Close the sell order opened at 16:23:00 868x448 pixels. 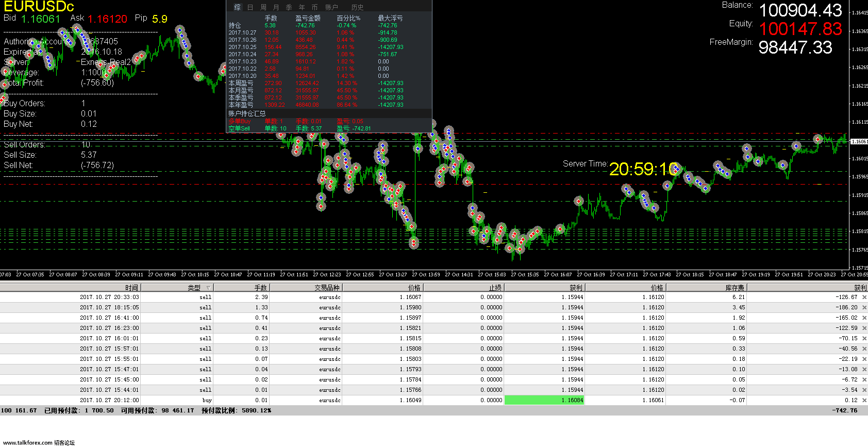[864, 328]
